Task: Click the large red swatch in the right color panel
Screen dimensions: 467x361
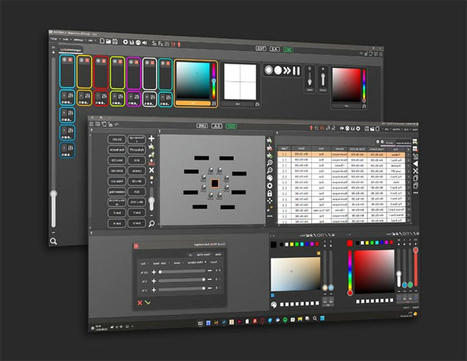Action: (350, 243)
